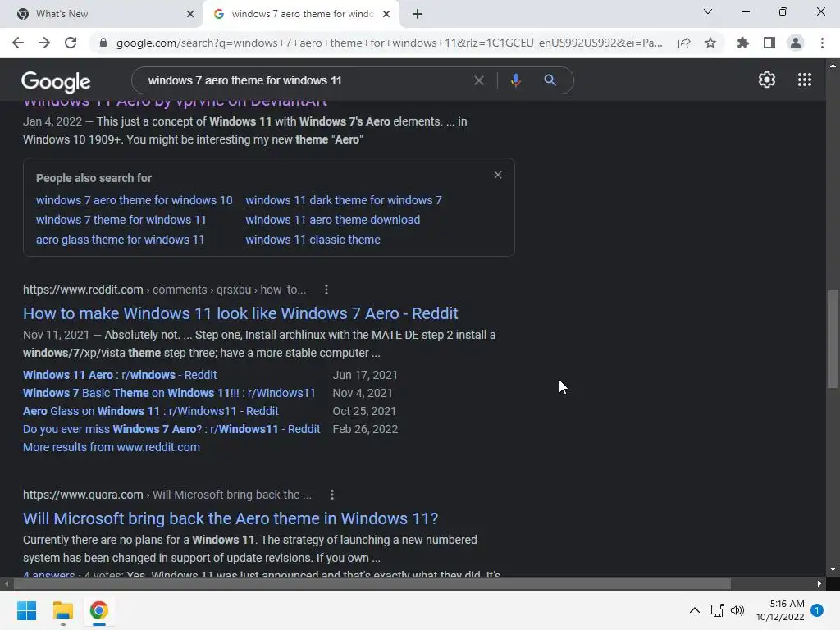Open Aero Glass on Windows 11 sublink

pyautogui.click(x=151, y=412)
